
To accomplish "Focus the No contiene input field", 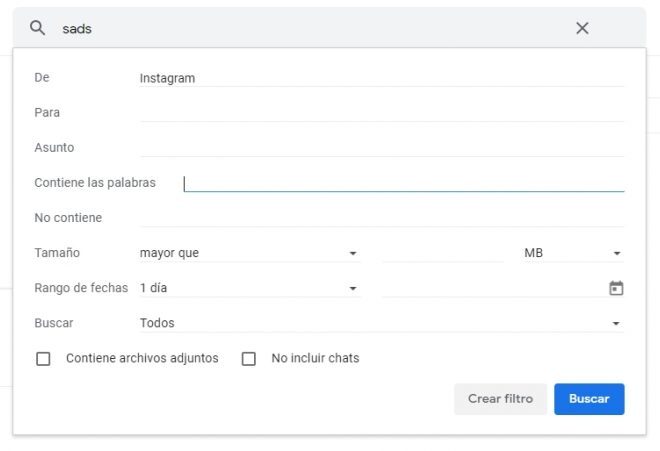I will 380,218.
